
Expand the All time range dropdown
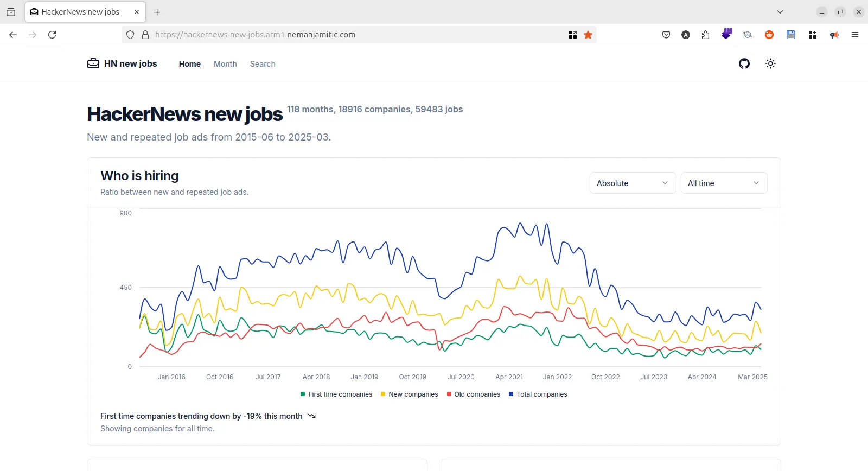coord(724,183)
